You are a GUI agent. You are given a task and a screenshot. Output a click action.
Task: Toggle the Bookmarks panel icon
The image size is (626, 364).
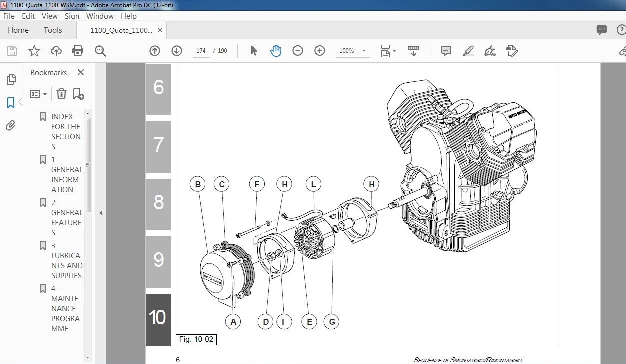tap(11, 103)
